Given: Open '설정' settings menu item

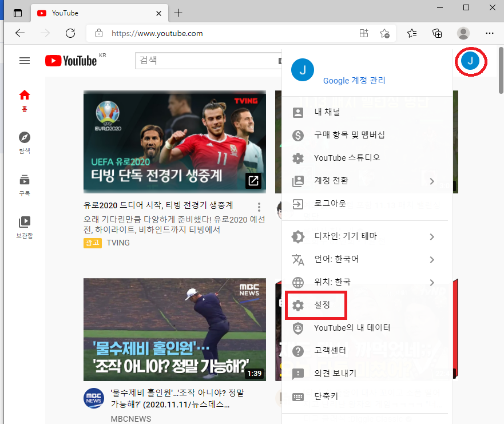Looking at the screenshot, I should (367, 305).
